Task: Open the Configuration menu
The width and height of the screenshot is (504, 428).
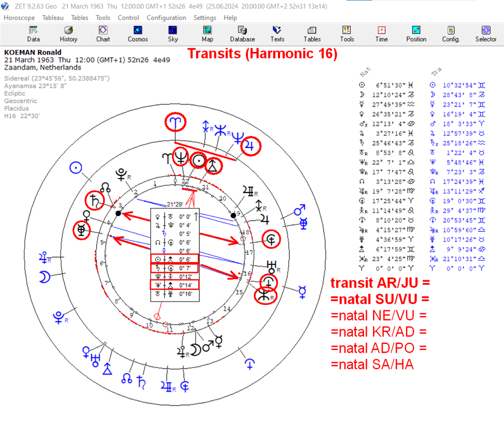Action: point(166,18)
